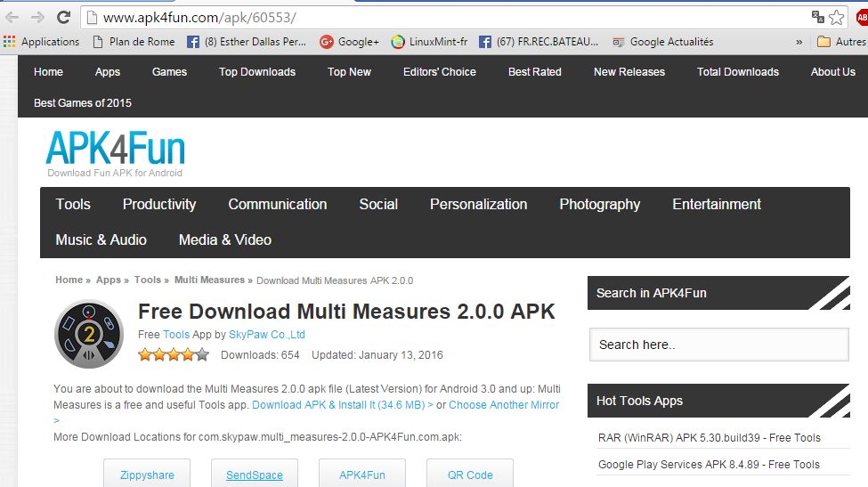Click the star rating of the app
The image size is (868, 487).
(174, 354)
